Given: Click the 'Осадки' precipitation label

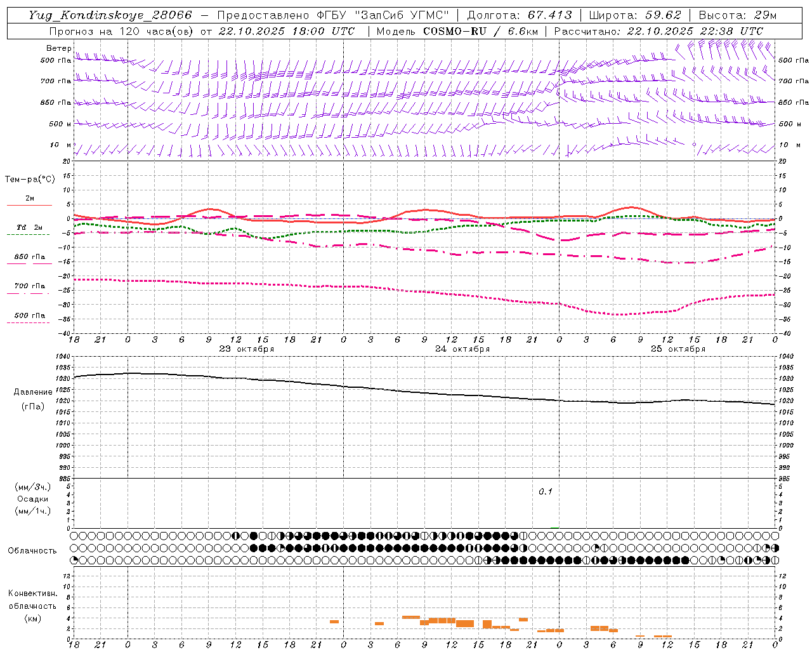Looking at the screenshot, I should [33, 499].
